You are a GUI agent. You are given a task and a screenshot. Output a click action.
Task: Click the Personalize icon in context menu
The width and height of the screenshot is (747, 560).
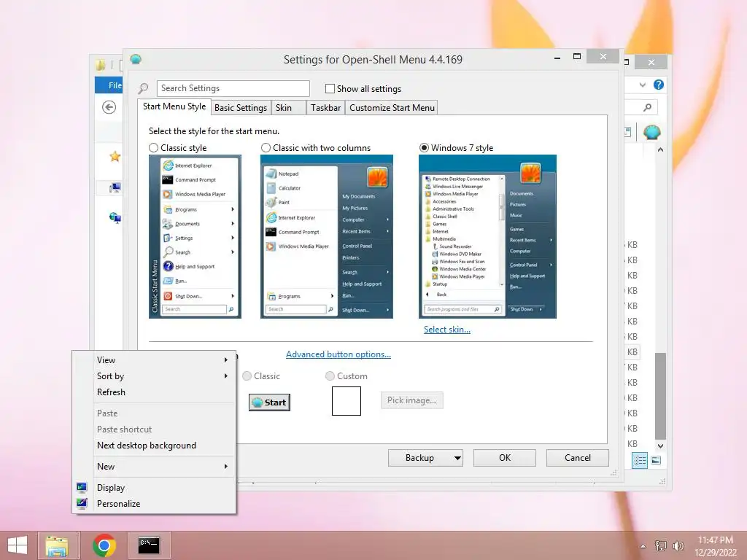point(82,503)
